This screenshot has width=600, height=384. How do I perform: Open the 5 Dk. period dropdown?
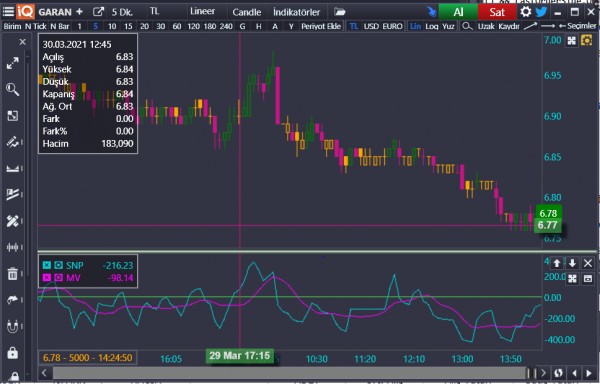tap(122, 12)
